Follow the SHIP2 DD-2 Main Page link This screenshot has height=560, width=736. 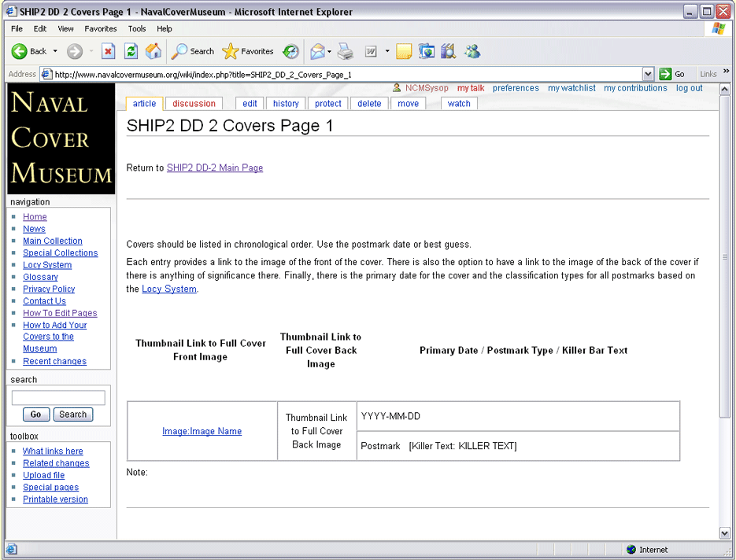[215, 168]
